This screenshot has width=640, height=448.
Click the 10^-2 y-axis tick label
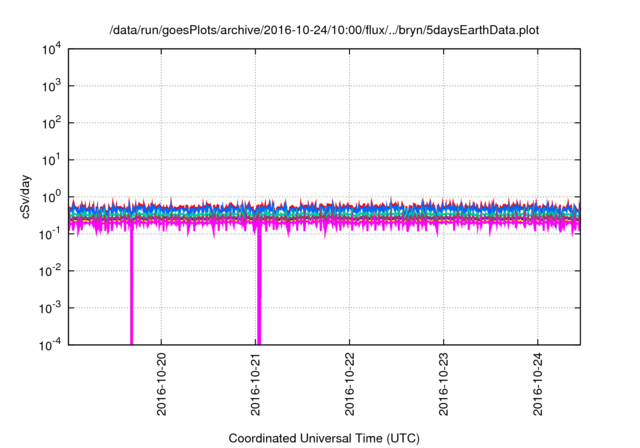51,271
